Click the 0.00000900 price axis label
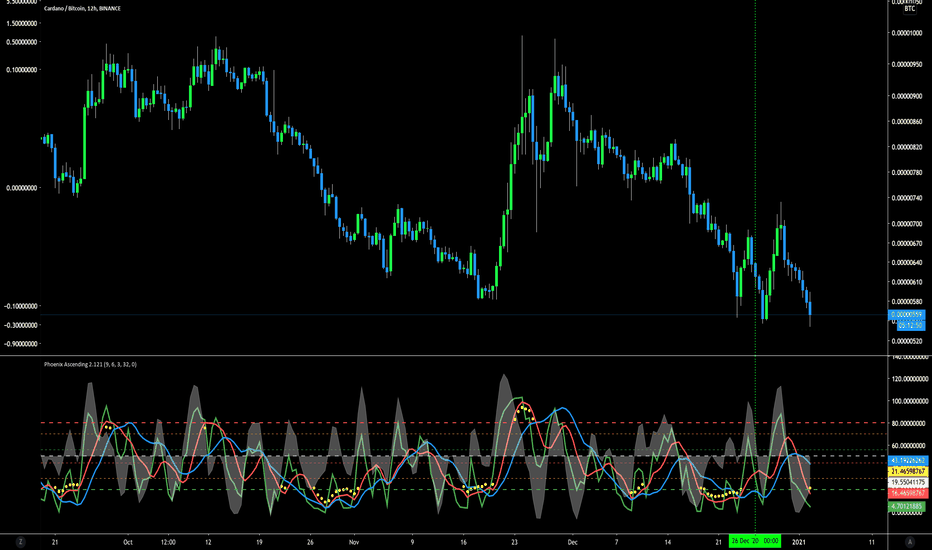This screenshot has width=932, height=550. (907, 96)
